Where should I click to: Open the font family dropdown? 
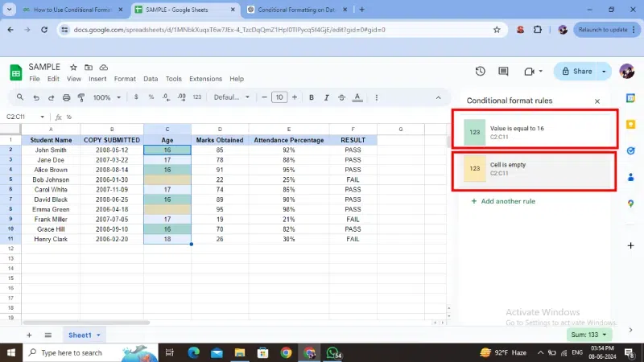(x=232, y=97)
